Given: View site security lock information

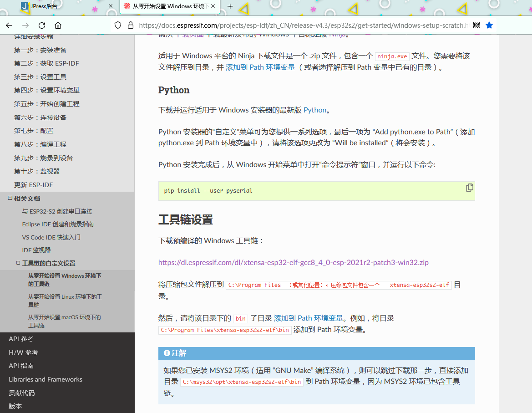Looking at the screenshot, I should pos(130,25).
